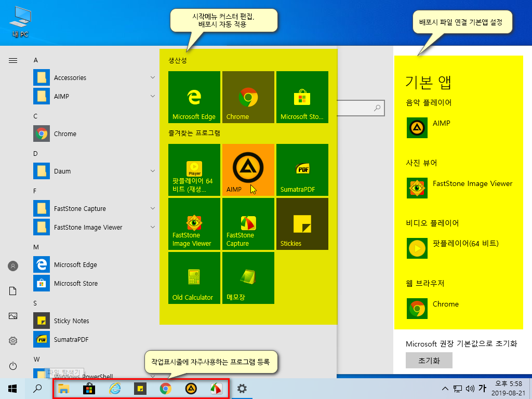Open the taskbar search magnifier

pos(37,389)
